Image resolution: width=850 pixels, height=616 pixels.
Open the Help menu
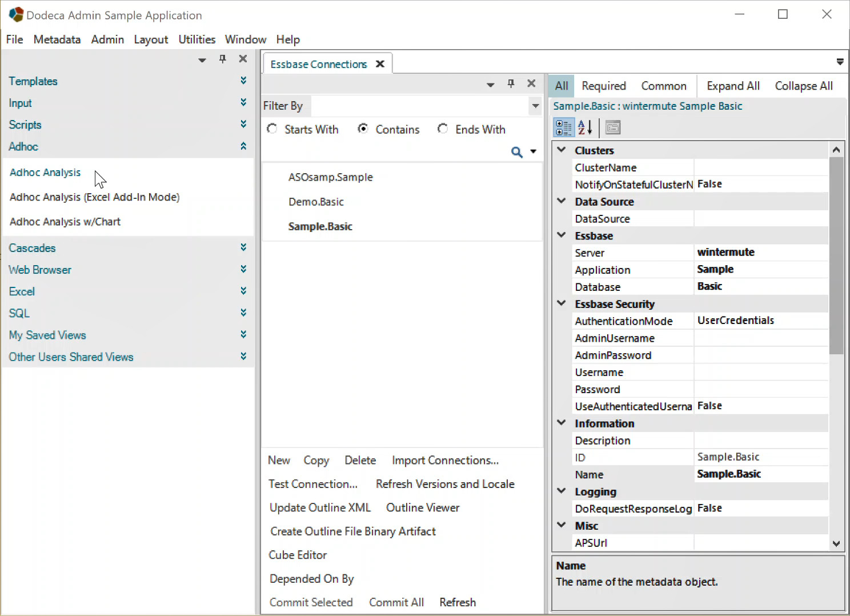coord(288,39)
